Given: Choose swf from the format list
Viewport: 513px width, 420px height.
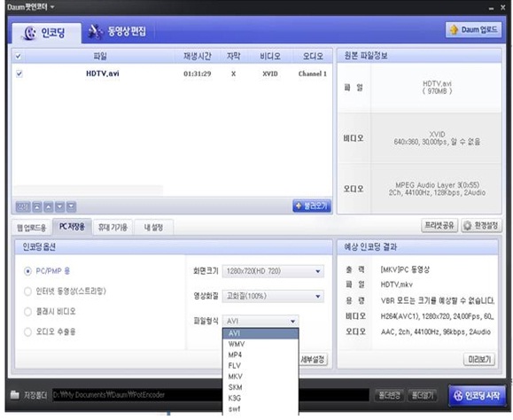Looking at the screenshot, I should 260,408.
